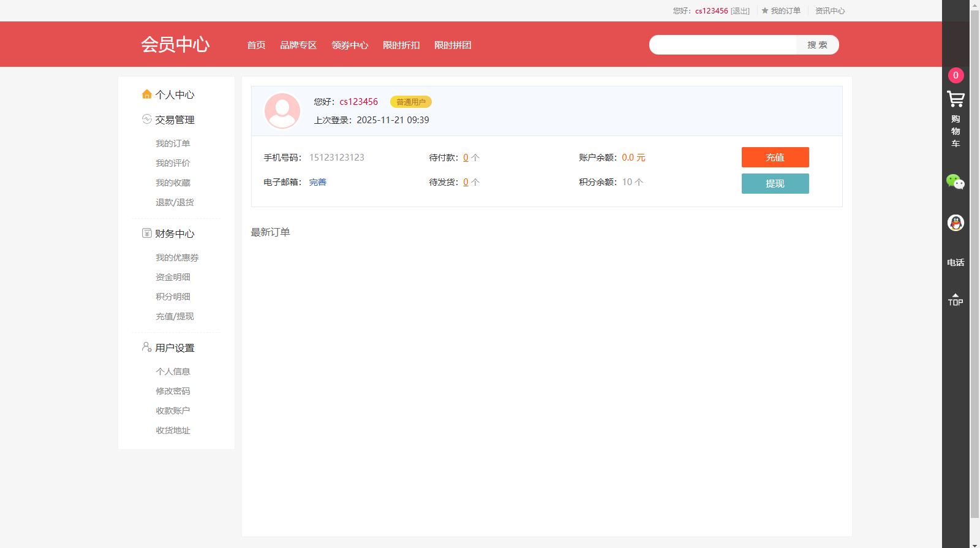The width and height of the screenshot is (980, 548).
Task: Click the 交易管理 section icon
Action: coord(146,119)
